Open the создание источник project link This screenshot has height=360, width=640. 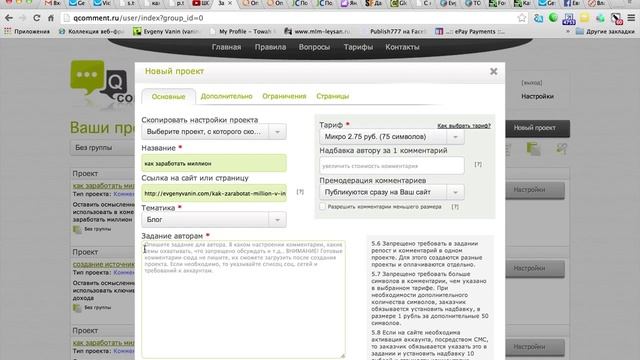[104, 264]
